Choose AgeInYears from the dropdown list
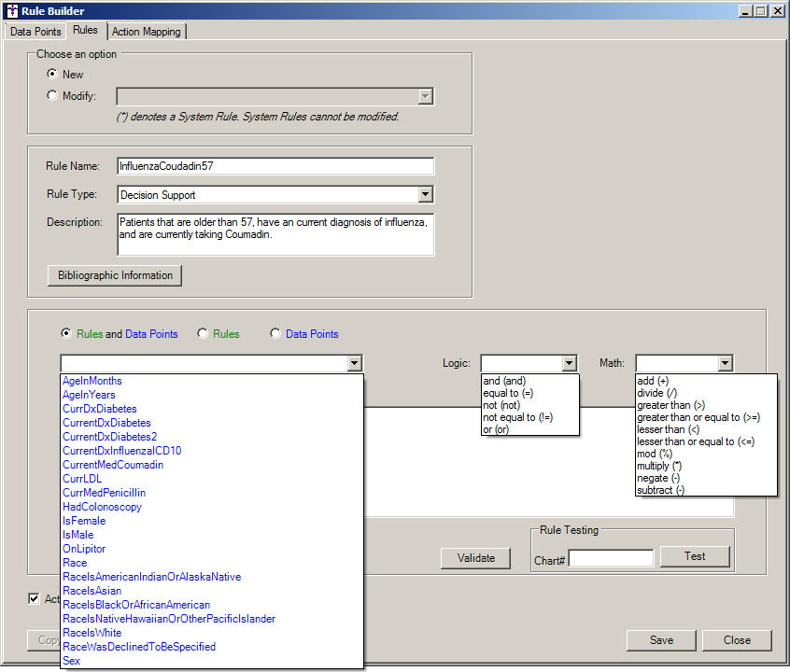 (x=89, y=395)
